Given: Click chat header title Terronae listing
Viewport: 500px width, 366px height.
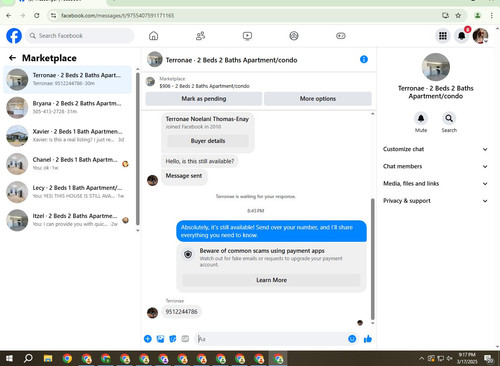Looking at the screenshot, I should pos(231,60).
